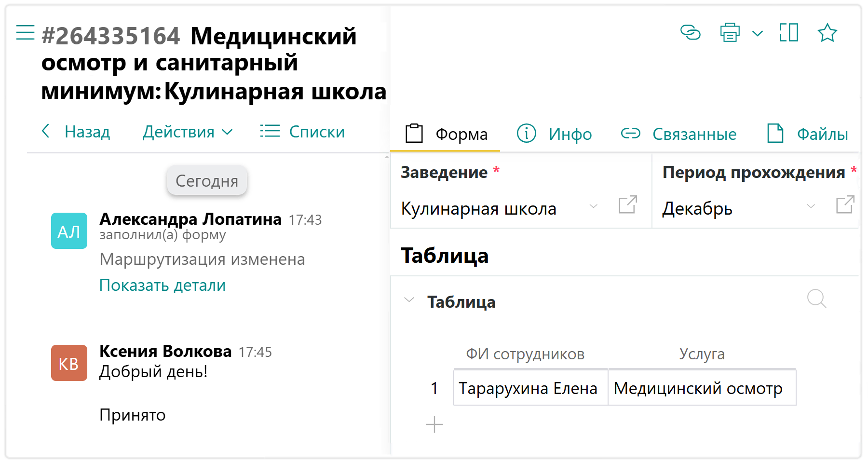Expand Период прохождения dropdown

[811, 206]
